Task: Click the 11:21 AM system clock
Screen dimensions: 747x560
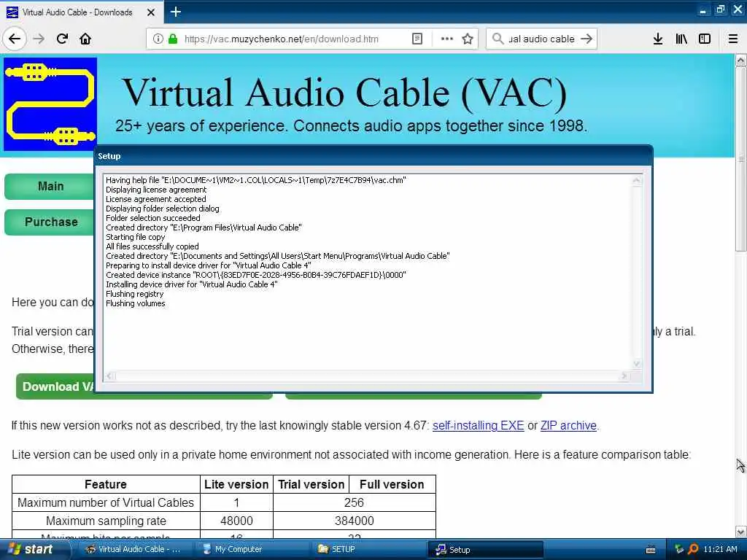Action: pyautogui.click(x=720, y=549)
